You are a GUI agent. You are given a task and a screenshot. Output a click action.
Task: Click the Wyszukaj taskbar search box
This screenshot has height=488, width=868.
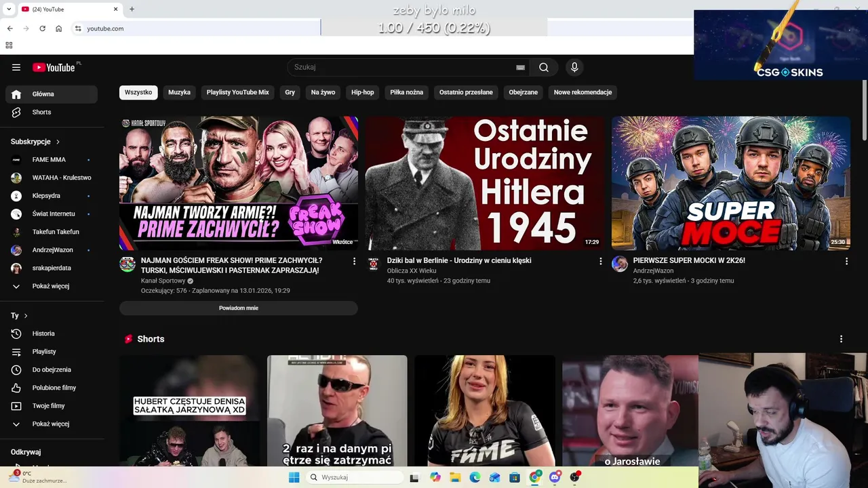[353, 477]
